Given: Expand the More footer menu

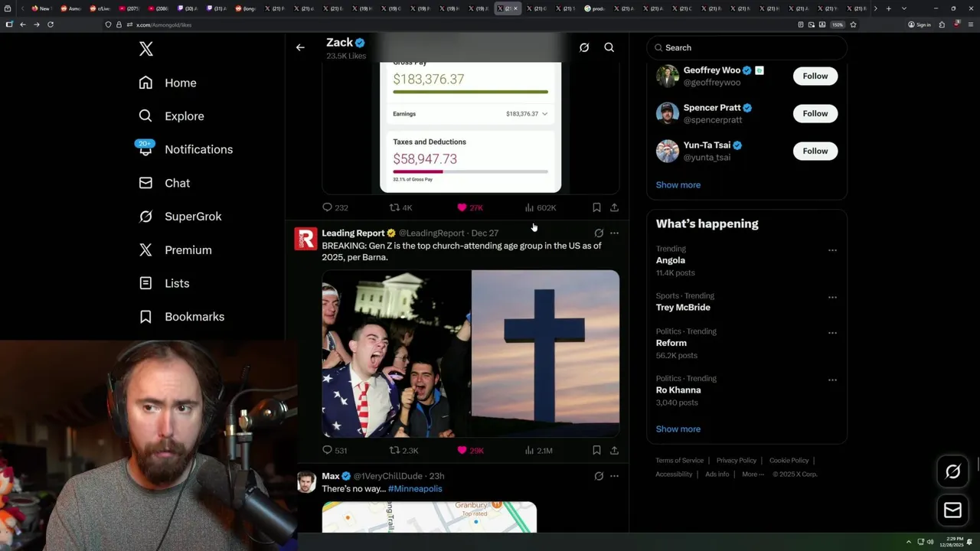Looking at the screenshot, I should [x=752, y=474].
